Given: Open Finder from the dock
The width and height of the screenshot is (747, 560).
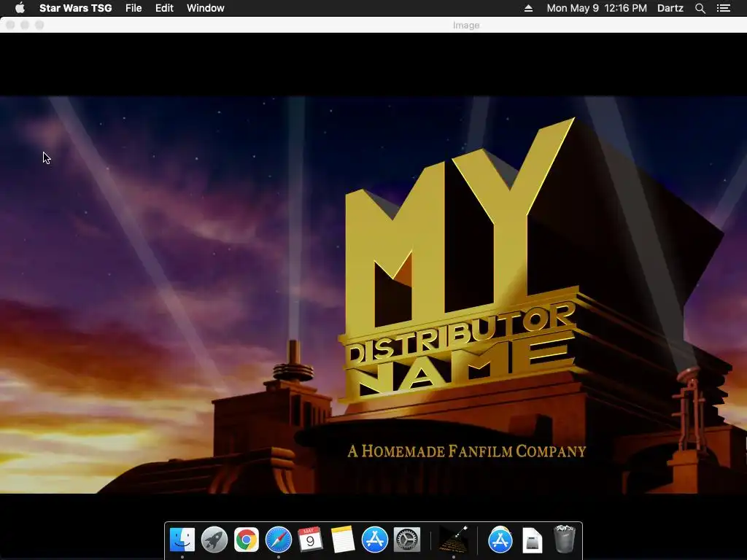Looking at the screenshot, I should [x=182, y=540].
